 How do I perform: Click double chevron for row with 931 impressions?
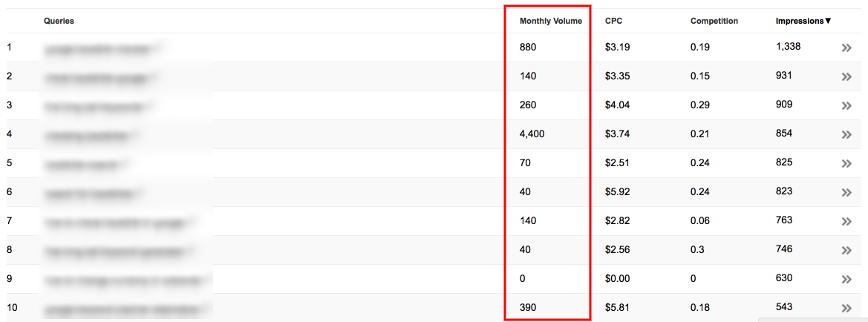tap(846, 77)
